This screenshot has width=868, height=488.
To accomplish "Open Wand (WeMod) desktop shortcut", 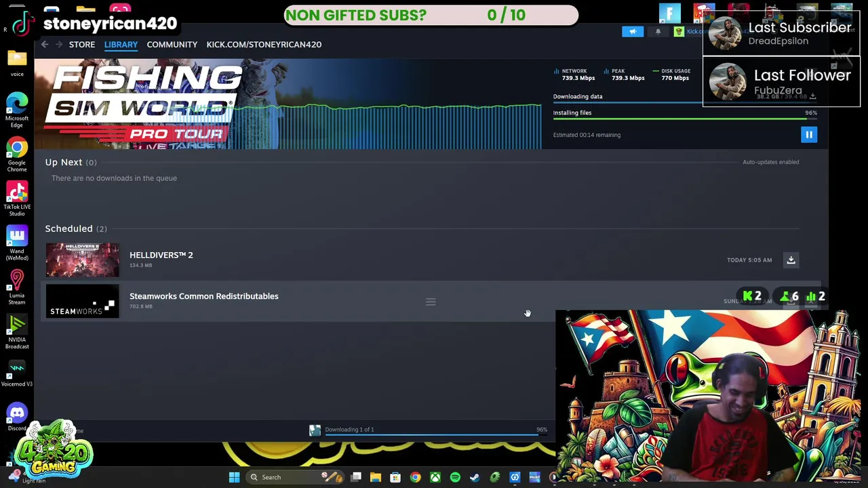I will [x=17, y=243].
